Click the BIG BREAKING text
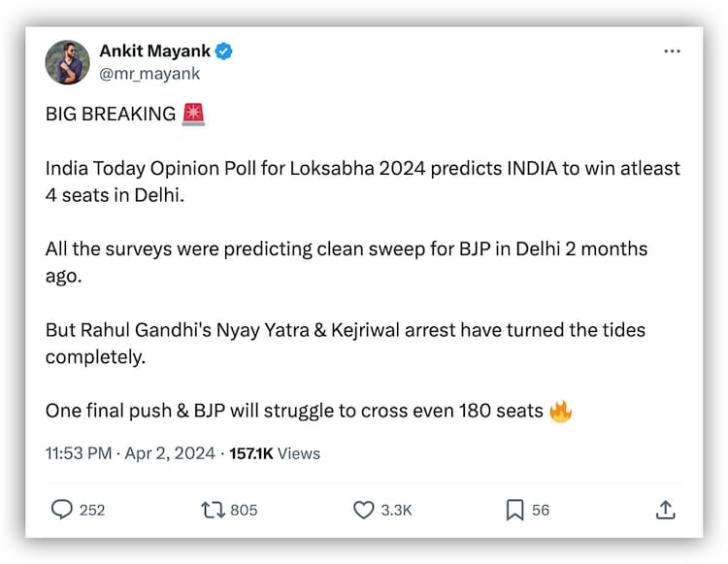The image size is (728, 564). (110, 115)
